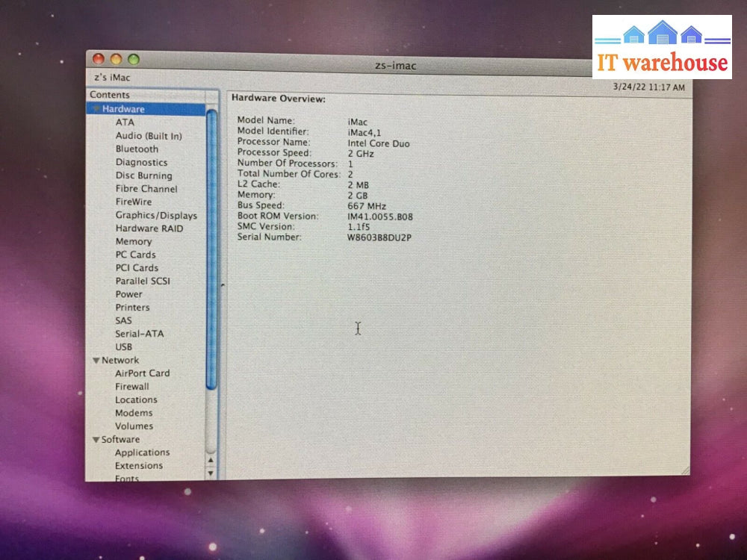Click the yellow minimize window button

pos(116,60)
